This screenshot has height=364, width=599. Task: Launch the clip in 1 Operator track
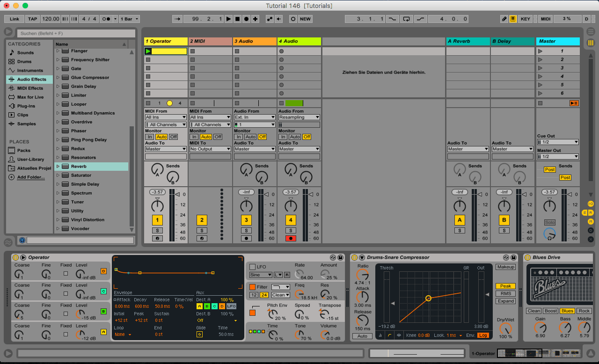148,51
